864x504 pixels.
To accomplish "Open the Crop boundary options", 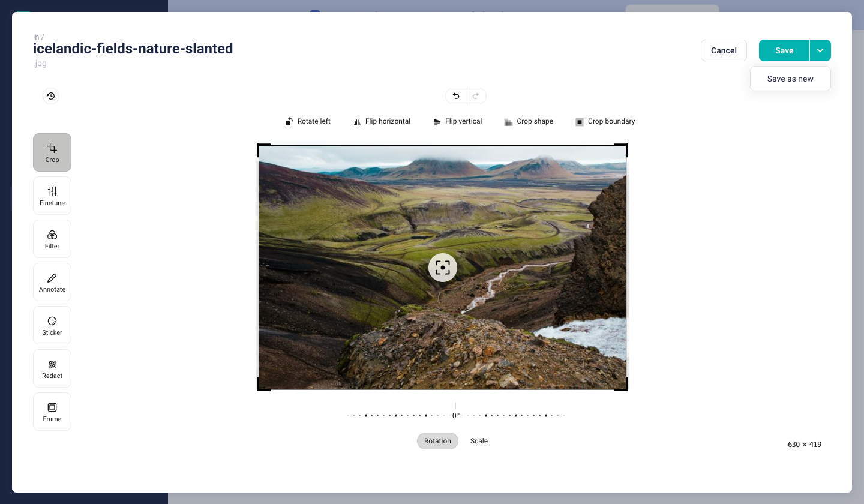I will click(605, 121).
